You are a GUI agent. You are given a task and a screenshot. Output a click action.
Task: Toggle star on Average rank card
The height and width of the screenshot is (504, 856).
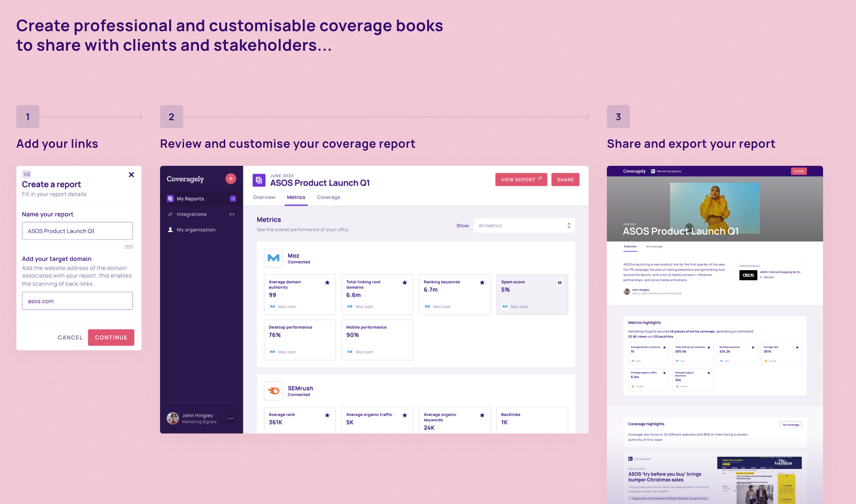click(x=327, y=415)
